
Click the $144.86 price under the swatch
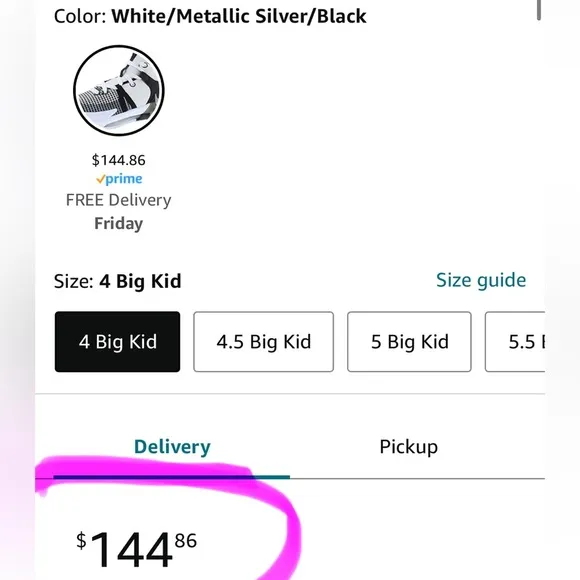(119, 160)
